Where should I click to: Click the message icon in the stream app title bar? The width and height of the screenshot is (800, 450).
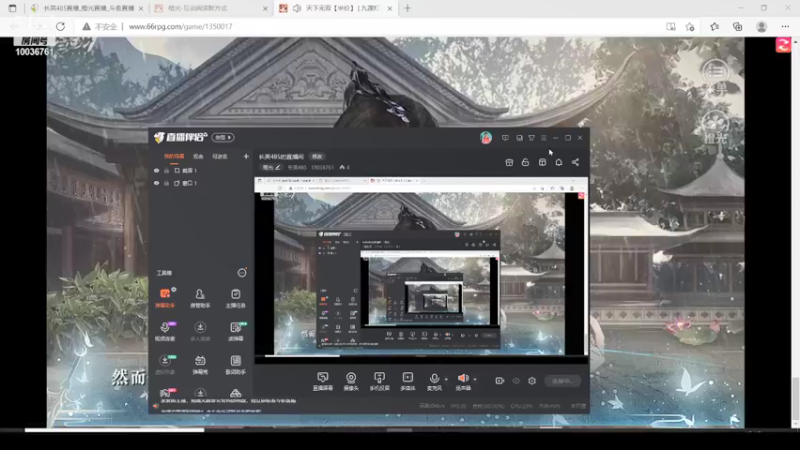pyautogui.click(x=505, y=138)
